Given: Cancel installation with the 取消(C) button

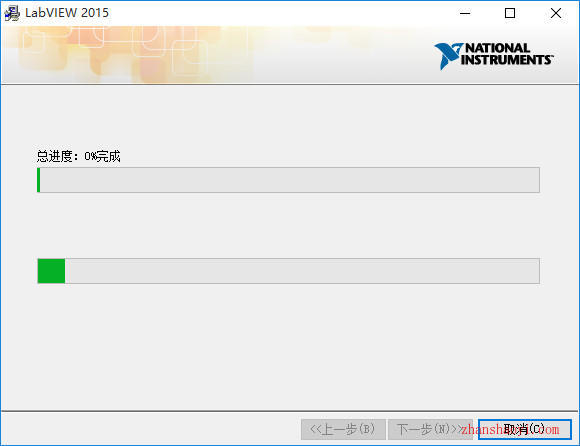Looking at the screenshot, I should (x=525, y=429).
